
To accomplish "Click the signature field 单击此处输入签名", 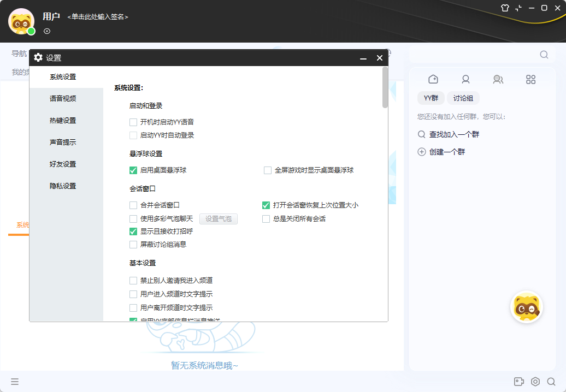I will tap(98, 16).
